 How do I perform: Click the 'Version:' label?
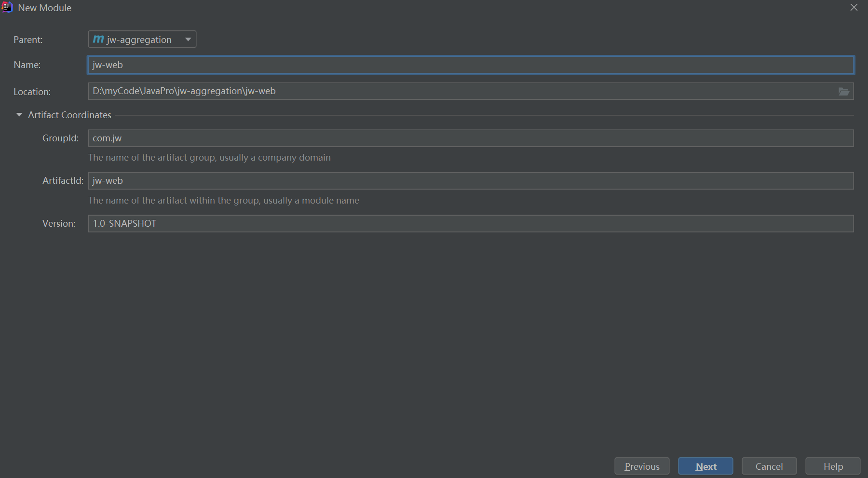(59, 223)
